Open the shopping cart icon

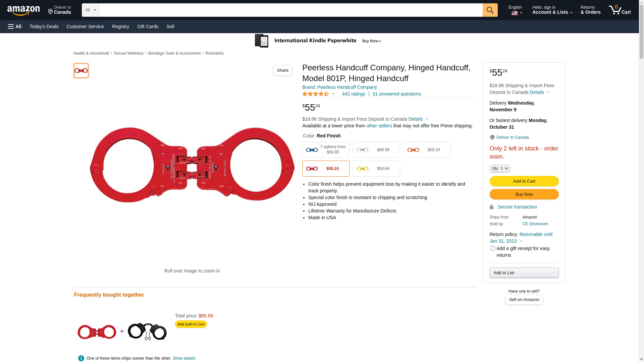tap(619, 10)
